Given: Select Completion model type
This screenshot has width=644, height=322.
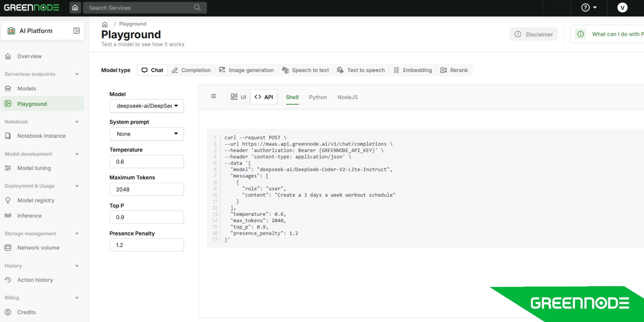Looking at the screenshot, I should tap(191, 70).
